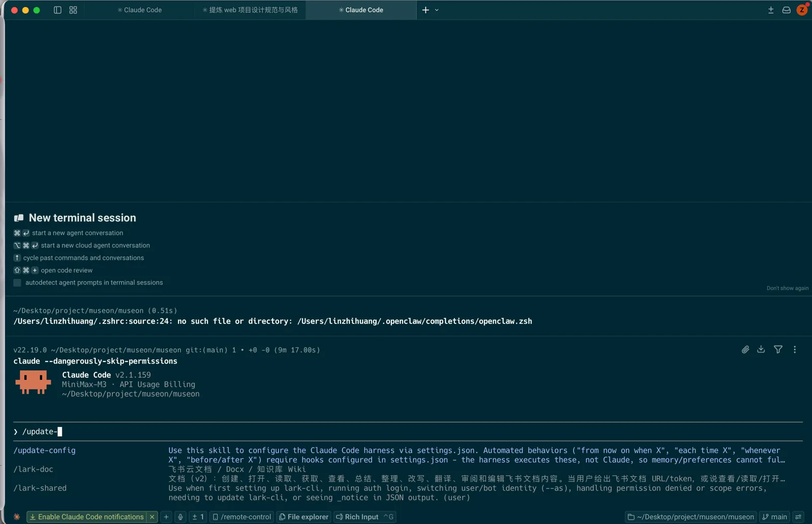This screenshot has height=524, width=812.
Task: Click the /remote-control chip
Action: point(242,517)
